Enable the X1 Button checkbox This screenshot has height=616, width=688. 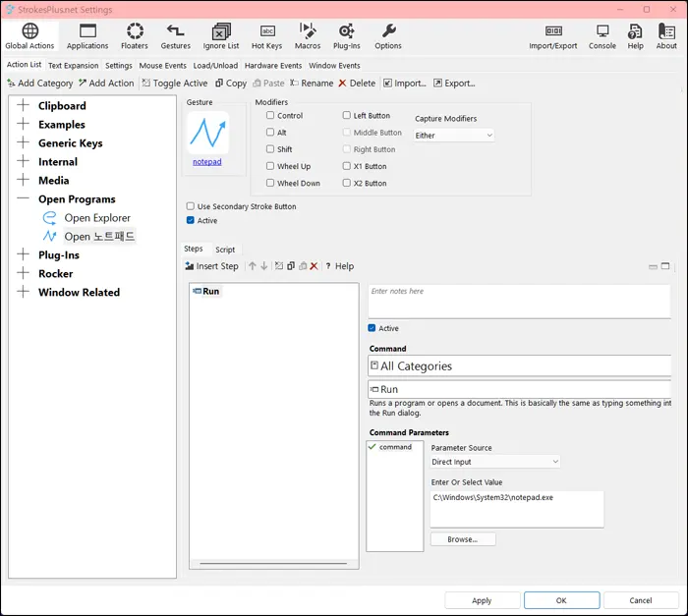click(x=347, y=165)
